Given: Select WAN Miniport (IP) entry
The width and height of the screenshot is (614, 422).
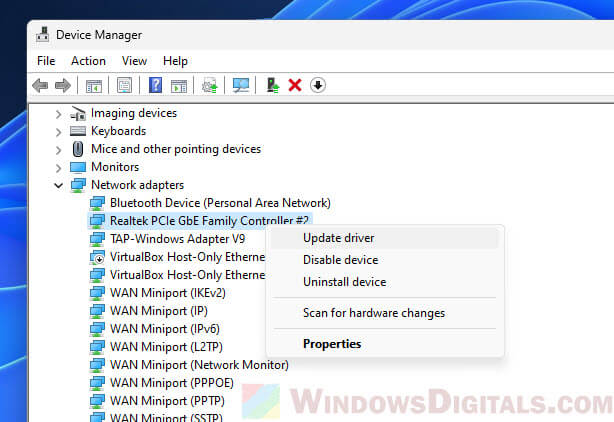Looking at the screenshot, I should (159, 311).
